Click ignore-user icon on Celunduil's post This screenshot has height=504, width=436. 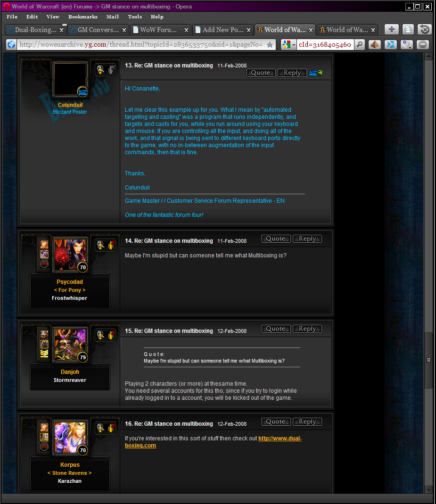111,69
